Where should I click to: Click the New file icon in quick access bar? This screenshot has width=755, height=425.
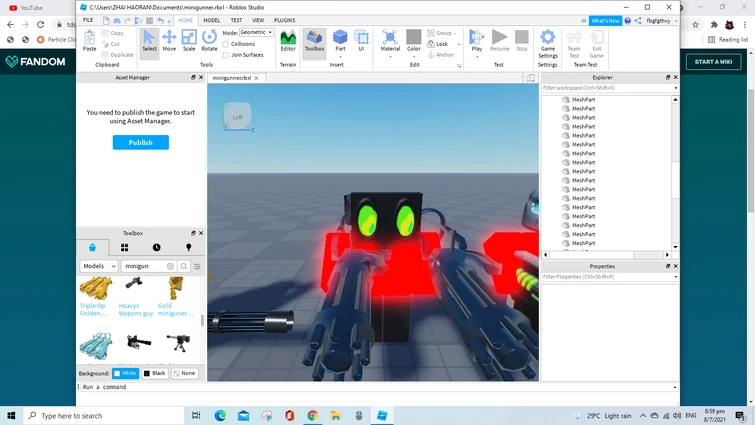[x=106, y=20]
